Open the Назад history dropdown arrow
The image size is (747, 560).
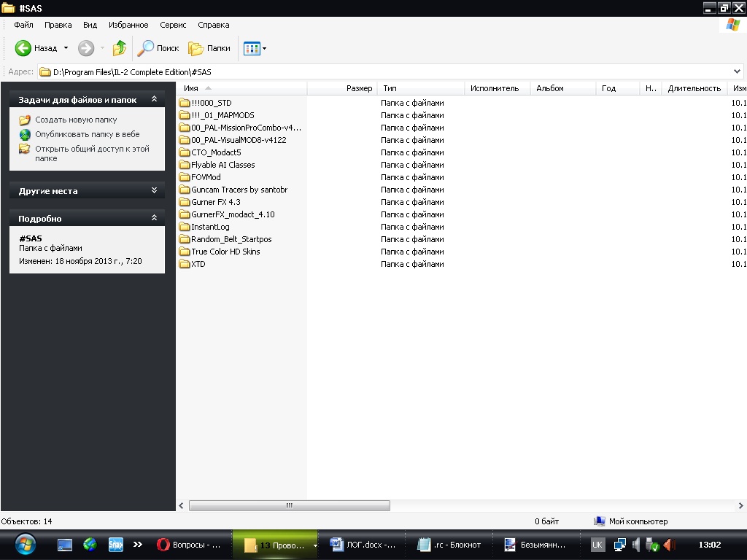pos(66,48)
